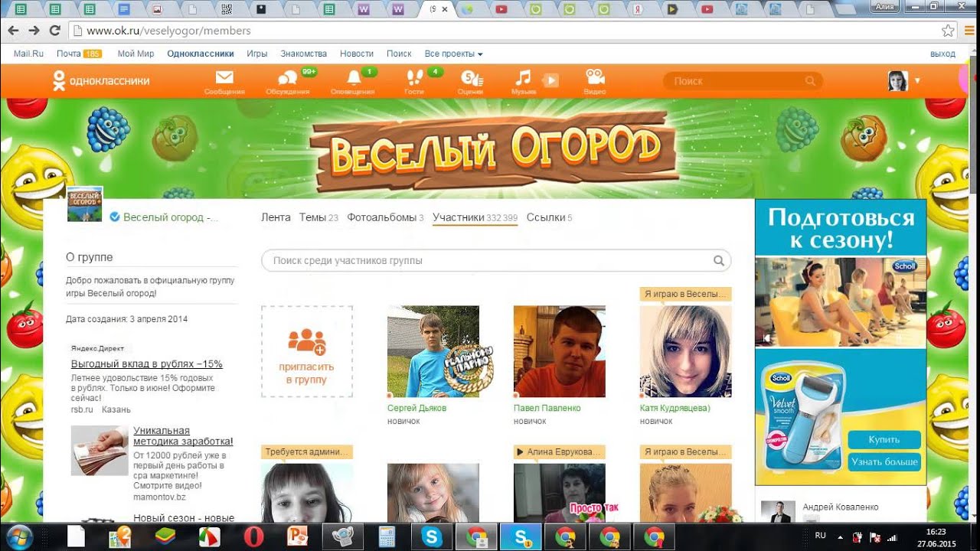Expand the profile dropdown arrow

917,80
